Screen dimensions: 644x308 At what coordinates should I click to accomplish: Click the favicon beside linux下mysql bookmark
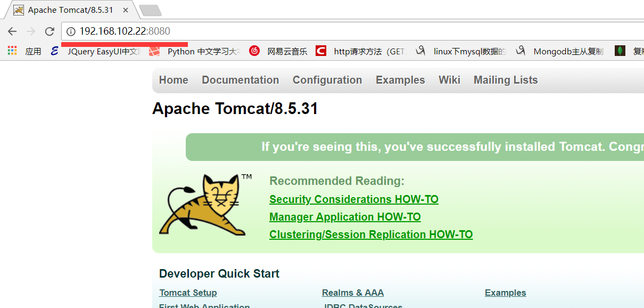pyautogui.click(x=420, y=51)
